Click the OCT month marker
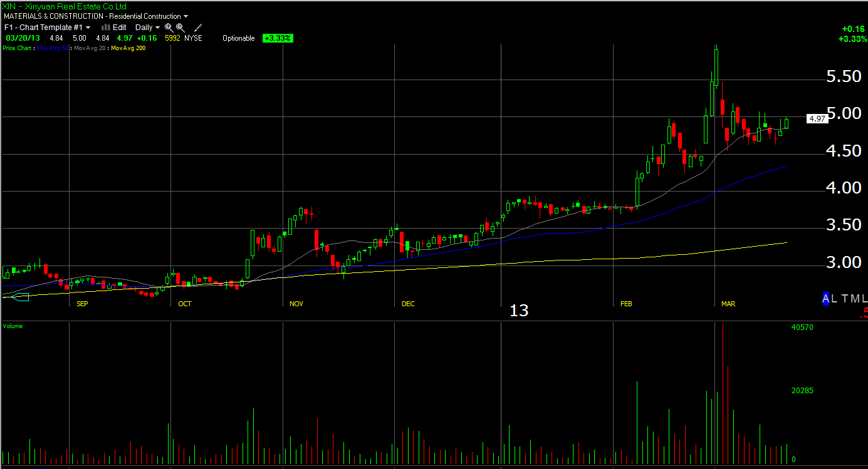 [185, 304]
